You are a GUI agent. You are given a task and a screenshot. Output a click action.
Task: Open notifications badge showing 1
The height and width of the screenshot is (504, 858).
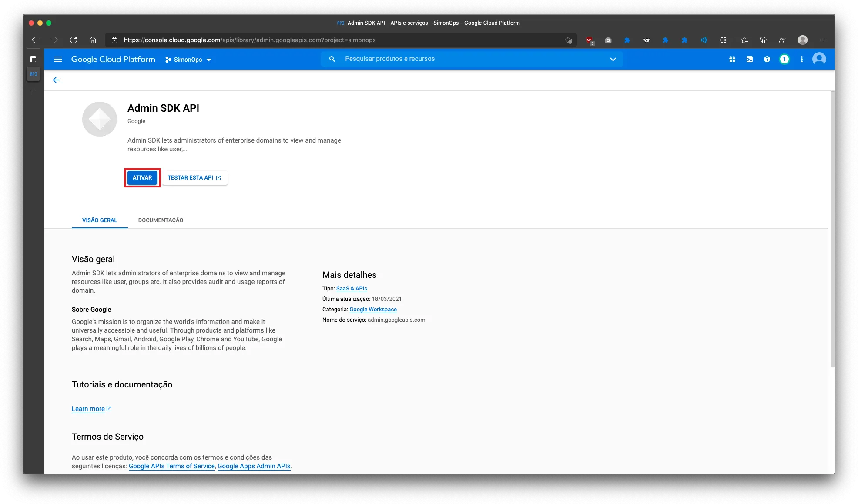[784, 59]
